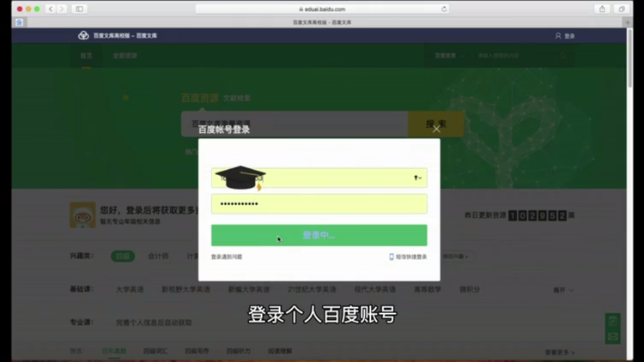Image resolution: width=644 pixels, height=362 pixels.
Task: Select the 历年真题 filter tab
Action: [x=114, y=351]
